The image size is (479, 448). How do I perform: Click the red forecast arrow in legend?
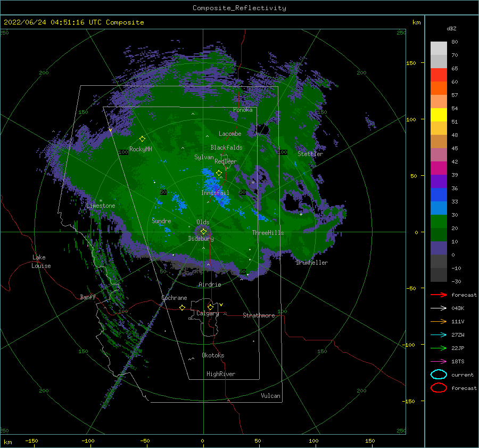tap(439, 295)
